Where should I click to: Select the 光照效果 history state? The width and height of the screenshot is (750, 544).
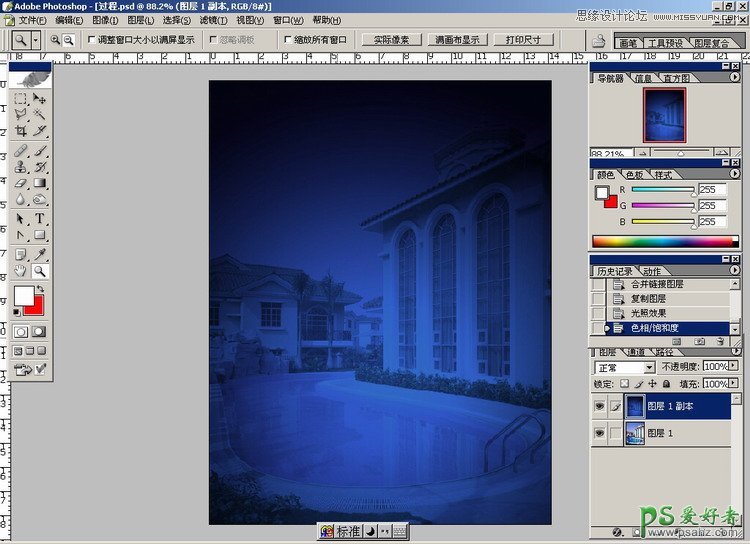pos(649,313)
